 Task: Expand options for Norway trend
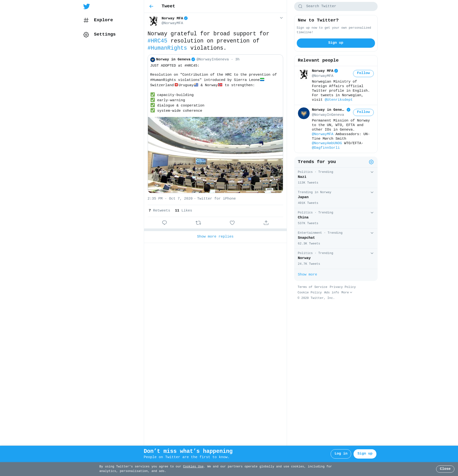[x=372, y=253]
